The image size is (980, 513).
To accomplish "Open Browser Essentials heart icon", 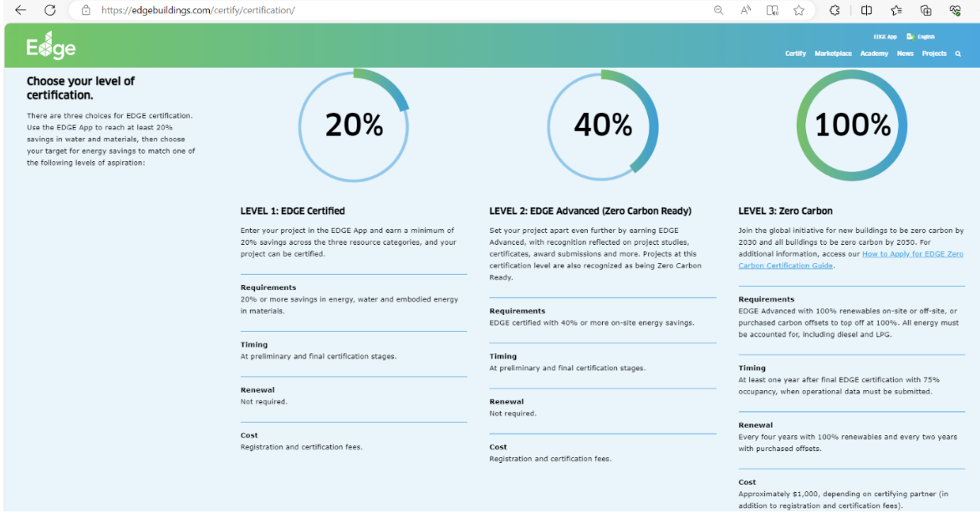I will pos(955,10).
